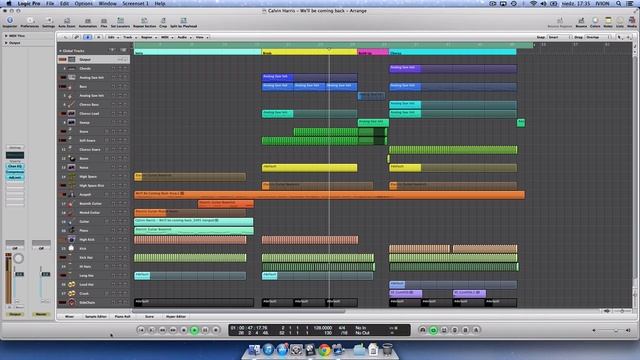Image resolution: width=640 pixels, height=360 pixels.
Task: Click the Boom track instrument icon
Action: pyautogui.click(x=71, y=158)
